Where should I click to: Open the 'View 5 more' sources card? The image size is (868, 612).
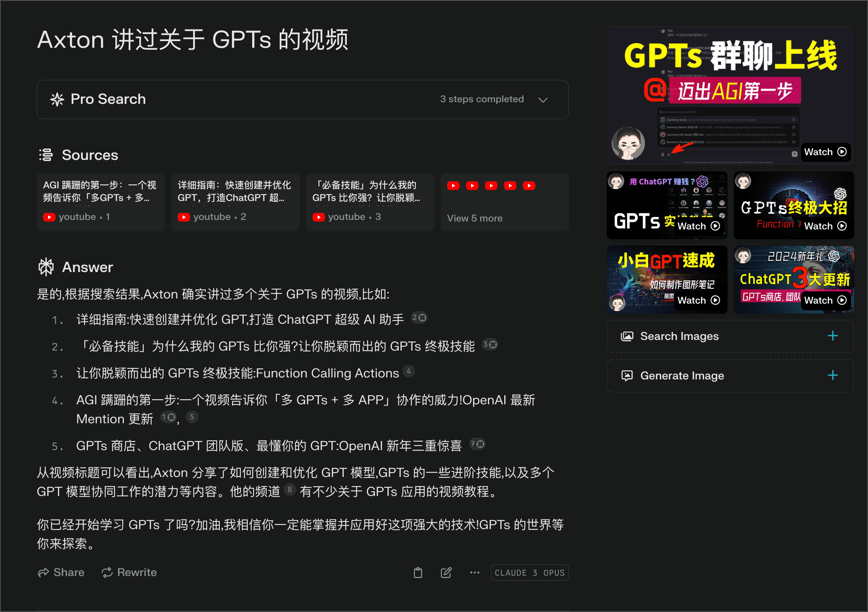pyautogui.click(x=504, y=202)
